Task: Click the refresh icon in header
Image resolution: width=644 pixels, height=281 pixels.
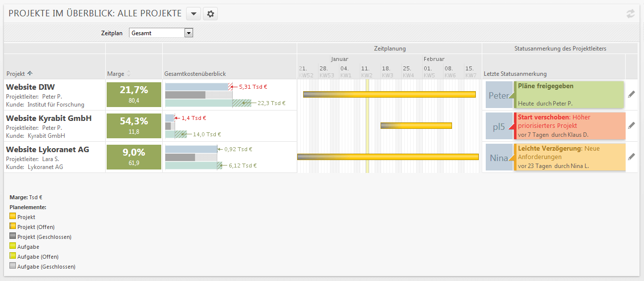Action: (630, 14)
